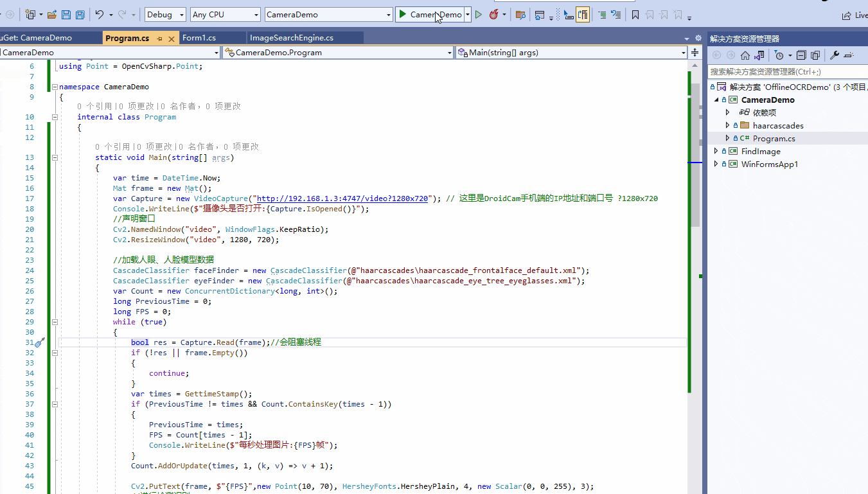Click the Home icon in Solution Explorer
The width and height of the screenshot is (868, 494).
click(745, 55)
